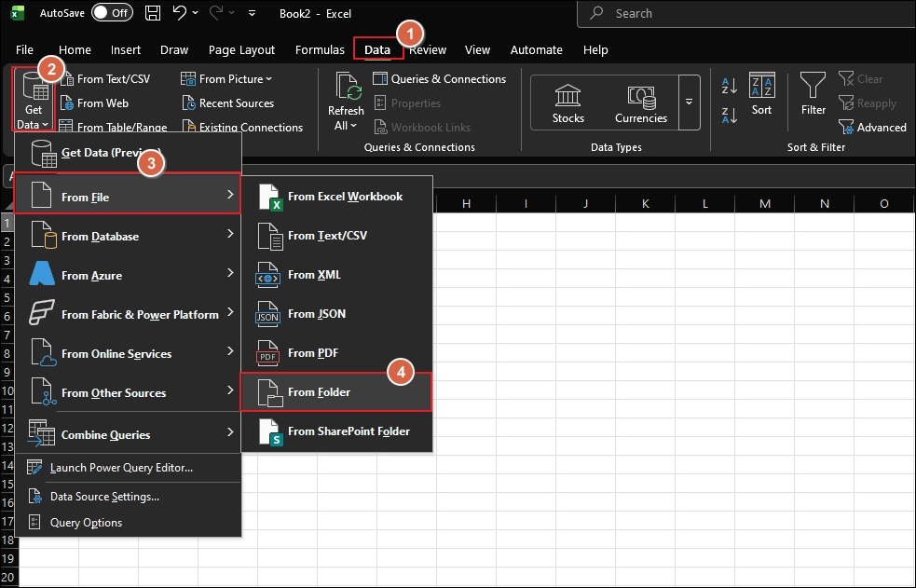Toggle the AutoSave switch

pyautogui.click(x=112, y=13)
